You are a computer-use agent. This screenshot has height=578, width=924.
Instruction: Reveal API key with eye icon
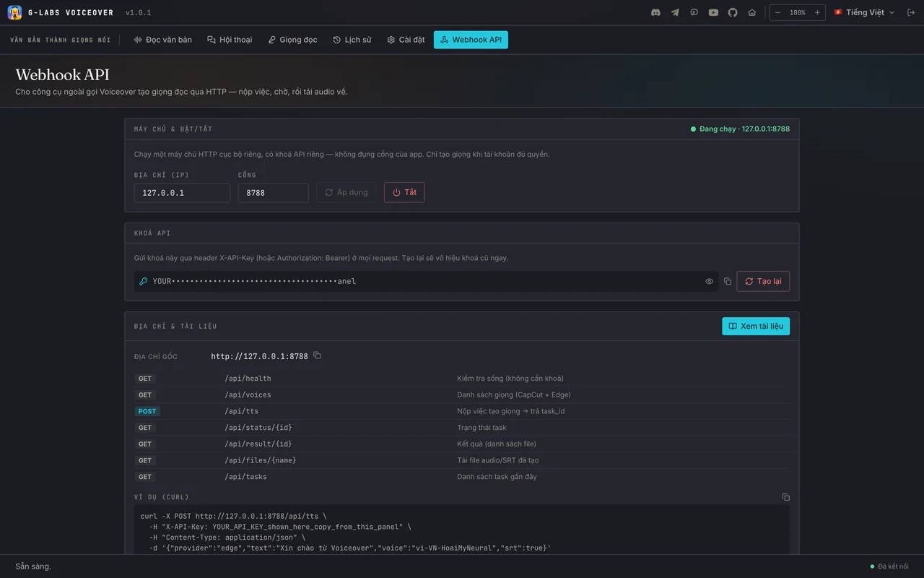pyautogui.click(x=710, y=281)
